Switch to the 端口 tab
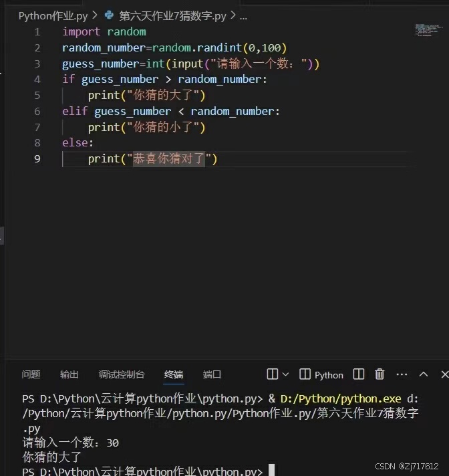This screenshot has height=476, width=449. (x=212, y=374)
